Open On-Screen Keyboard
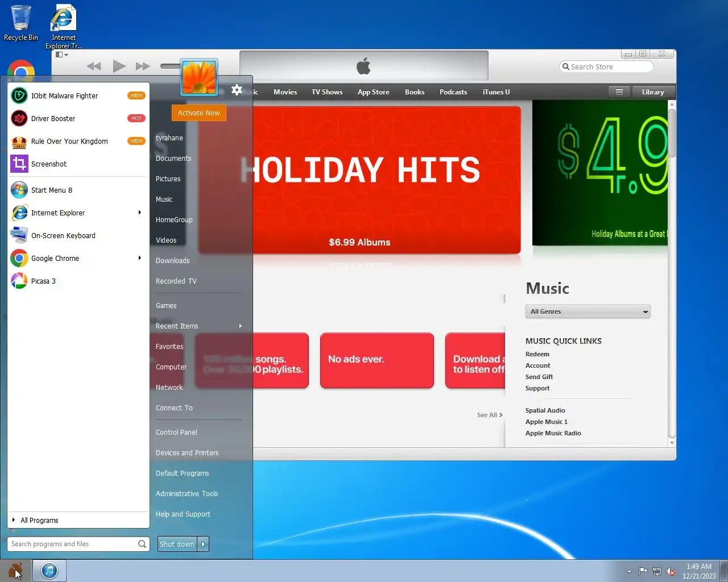This screenshot has width=728, height=582. click(78, 235)
